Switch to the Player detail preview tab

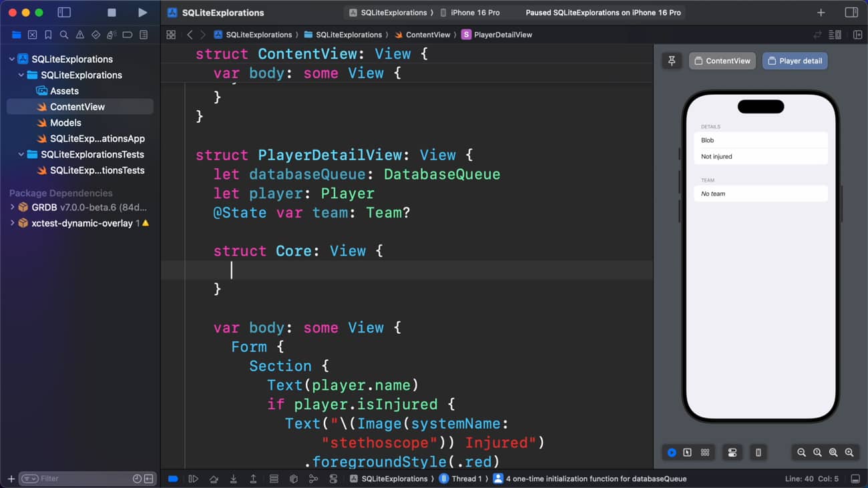click(795, 61)
